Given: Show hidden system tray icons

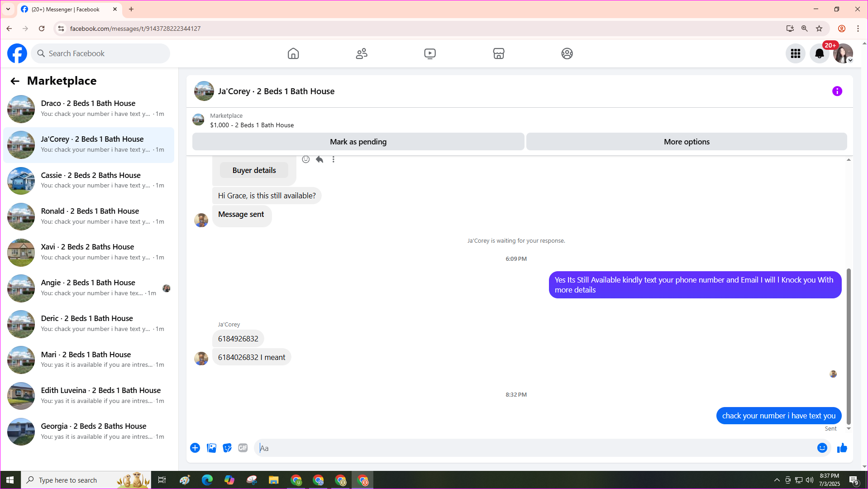Looking at the screenshot, I should [777, 480].
